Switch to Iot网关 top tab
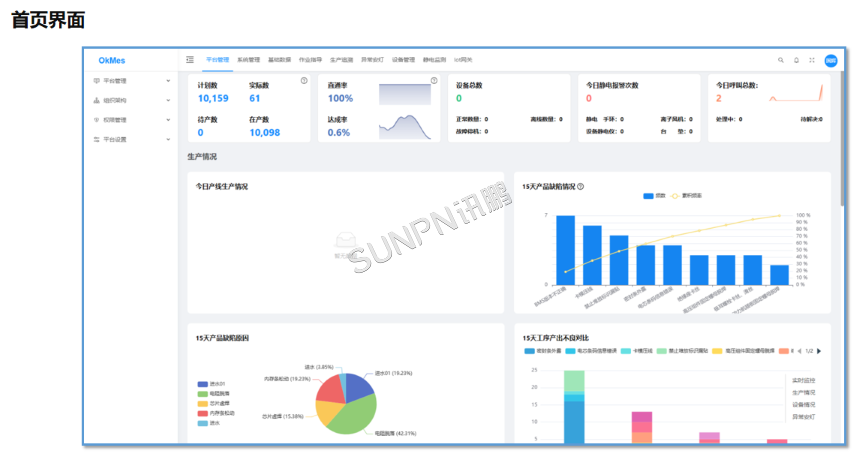 463,60
